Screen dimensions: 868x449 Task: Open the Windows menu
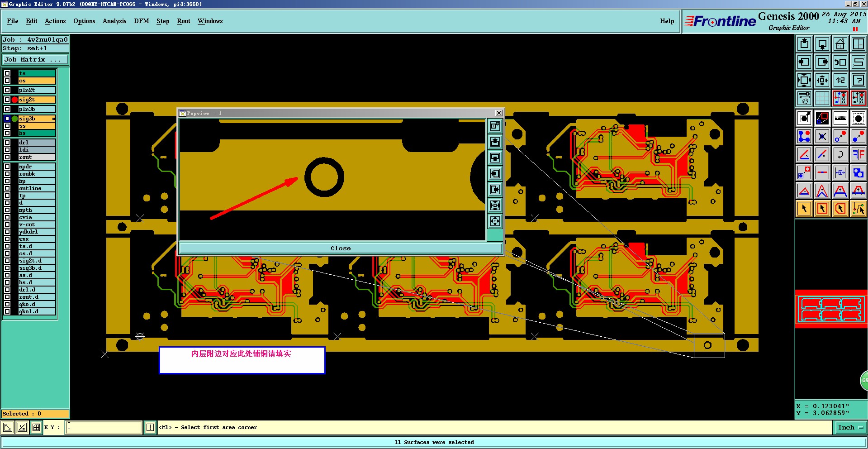pos(210,21)
